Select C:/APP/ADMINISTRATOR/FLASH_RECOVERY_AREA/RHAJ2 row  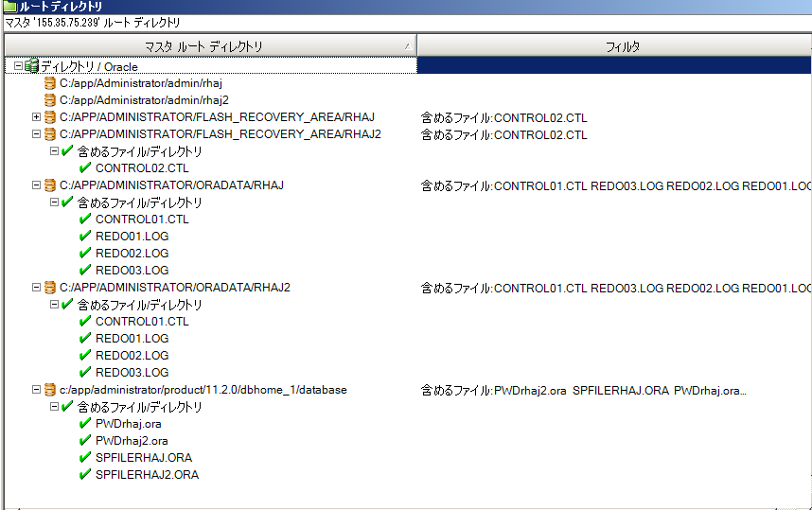coord(221,134)
